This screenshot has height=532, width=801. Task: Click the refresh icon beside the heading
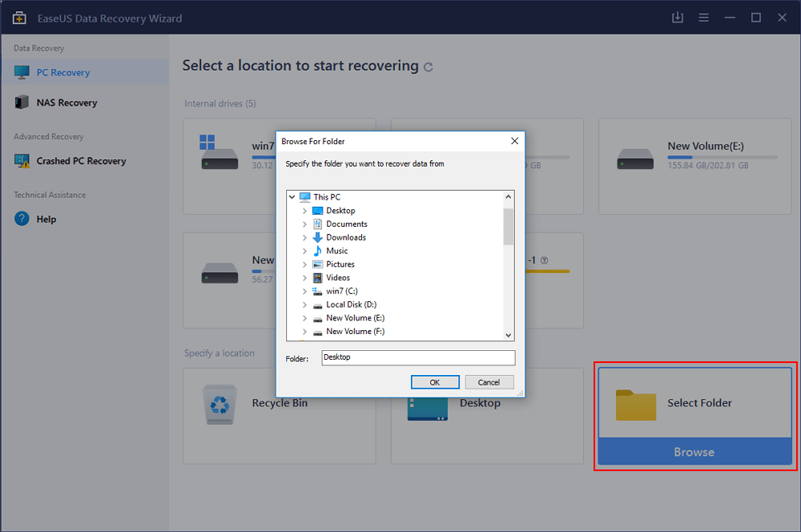click(x=429, y=67)
